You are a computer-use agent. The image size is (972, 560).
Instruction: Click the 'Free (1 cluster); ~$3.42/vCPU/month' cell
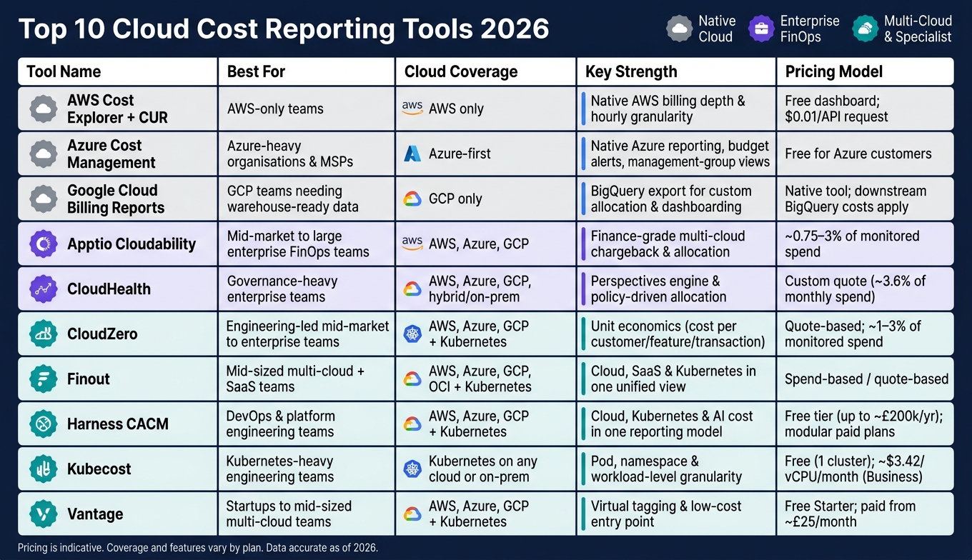tap(866, 469)
